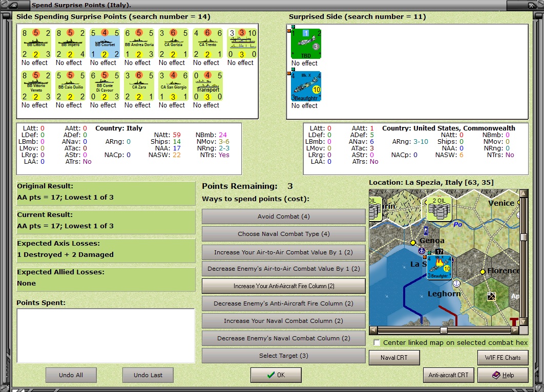Screen dimensions: 544x392
Task: Click the map scroll right arrow
Action: tap(515, 330)
